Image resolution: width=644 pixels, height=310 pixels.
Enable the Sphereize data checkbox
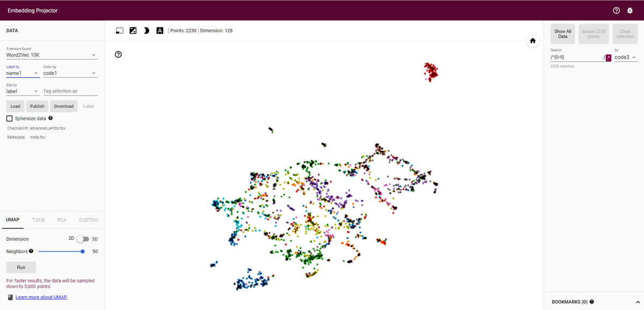[x=10, y=119]
